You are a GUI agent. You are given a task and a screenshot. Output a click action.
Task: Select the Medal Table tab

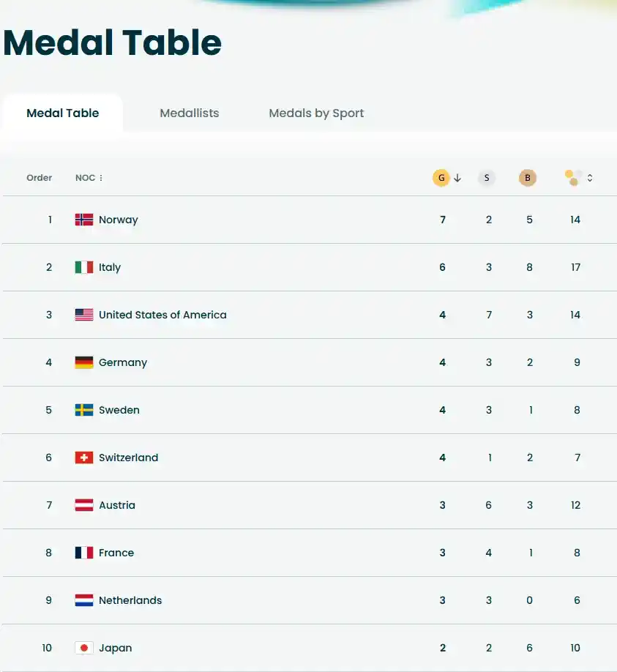coord(63,113)
